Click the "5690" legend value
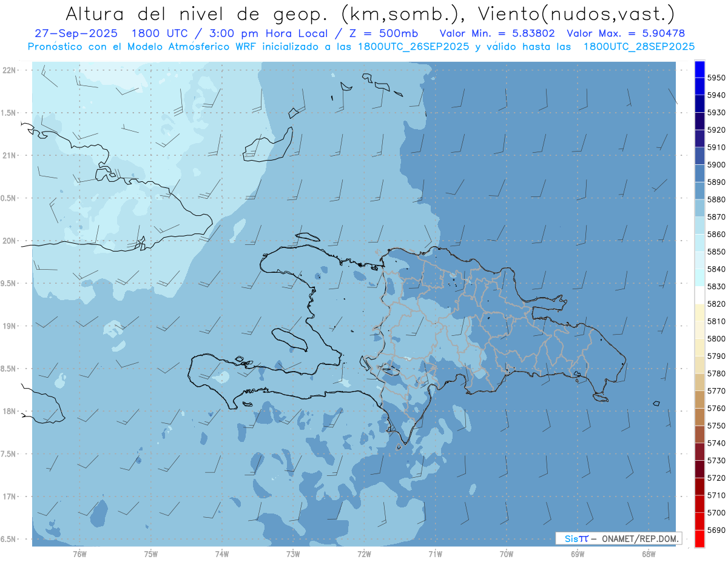This screenshot has height=562, width=728. 716,530
